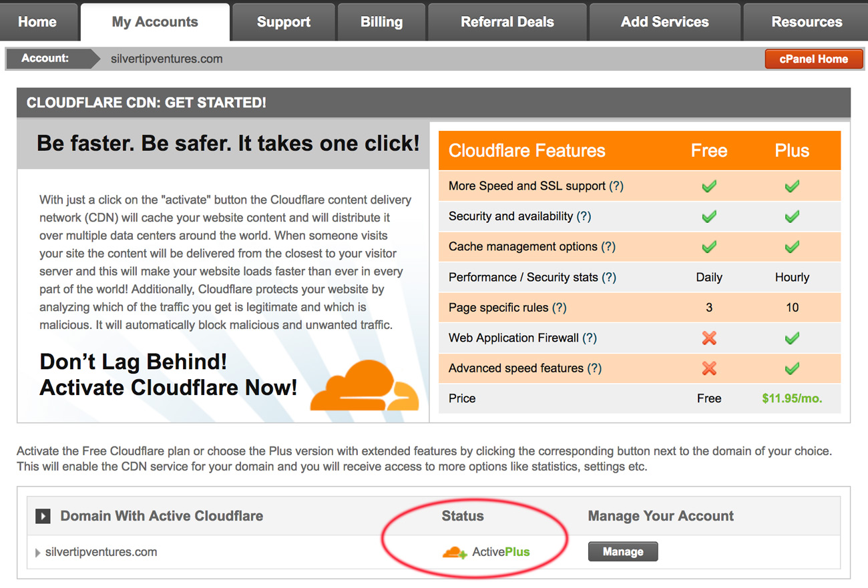Click Free checkmark for Cache management options

709,246
